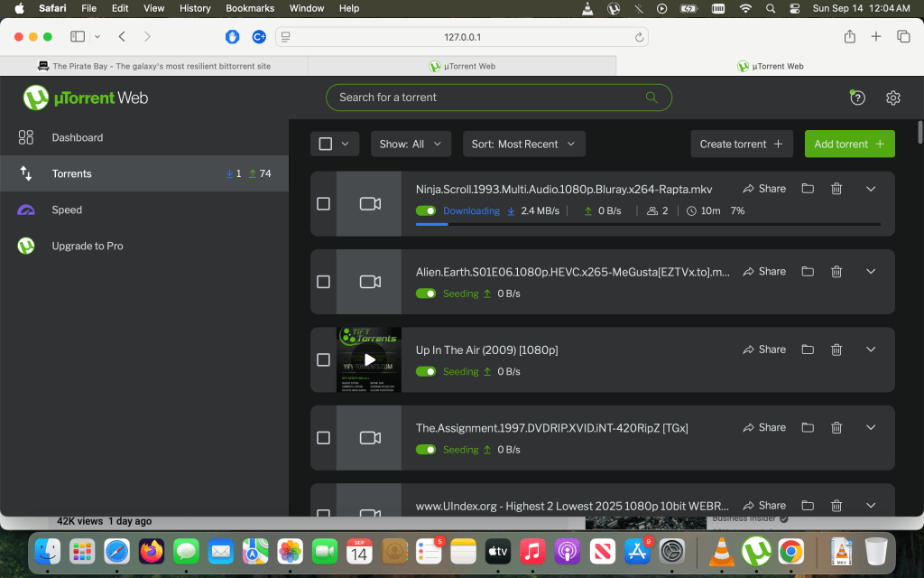Click the help question mark icon
924x578 pixels.
pos(857,98)
